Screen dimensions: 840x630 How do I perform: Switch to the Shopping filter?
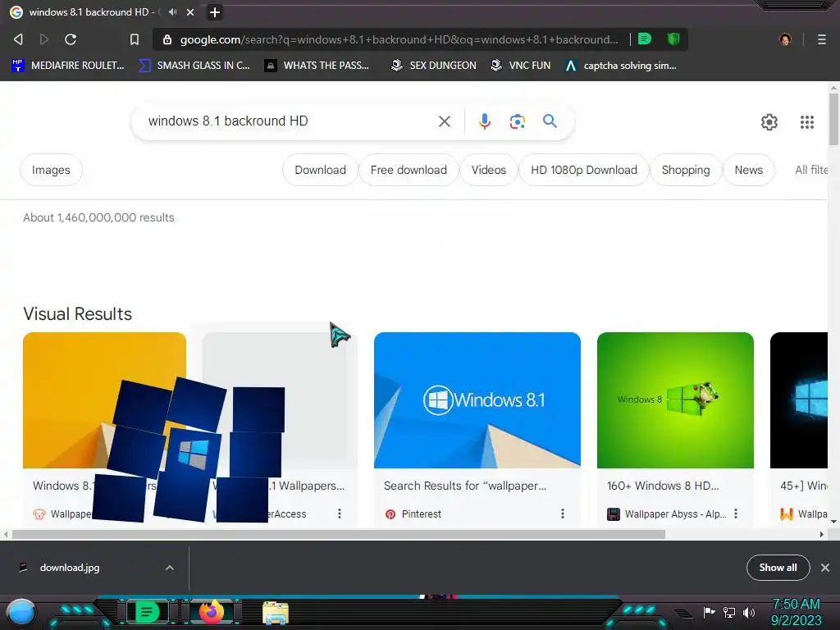click(685, 170)
